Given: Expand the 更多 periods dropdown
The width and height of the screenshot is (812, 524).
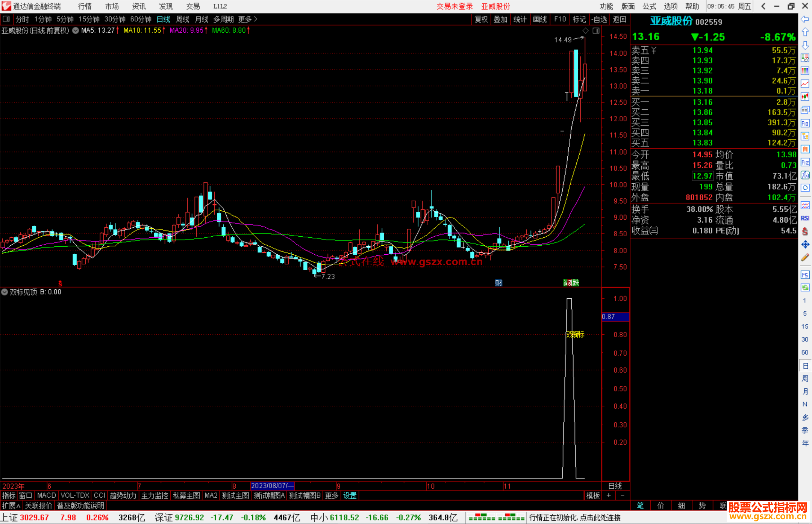Looking at the screenshot, I should (x=247, y=19).
